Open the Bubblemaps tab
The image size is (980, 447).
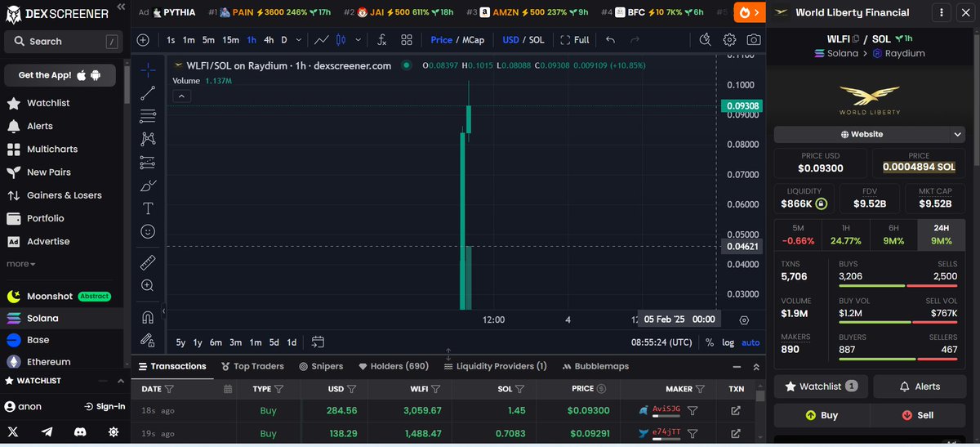pyautogui.click(x=595, y=366)
